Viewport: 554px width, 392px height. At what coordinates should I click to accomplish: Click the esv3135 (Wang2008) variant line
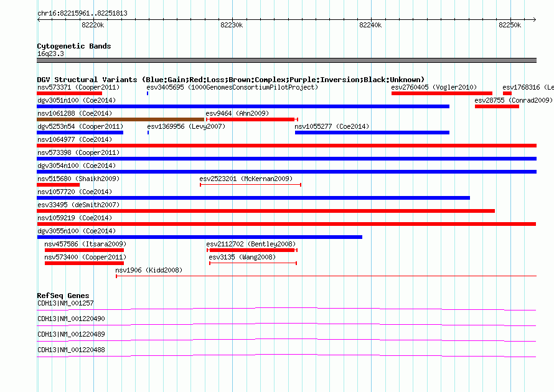[x=253, y=263]
